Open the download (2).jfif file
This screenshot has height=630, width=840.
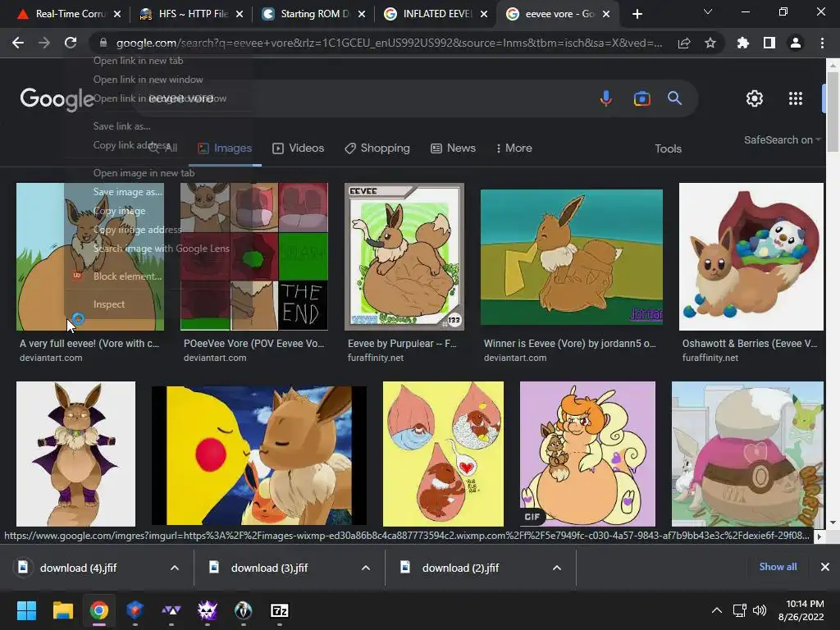[461, 568]
